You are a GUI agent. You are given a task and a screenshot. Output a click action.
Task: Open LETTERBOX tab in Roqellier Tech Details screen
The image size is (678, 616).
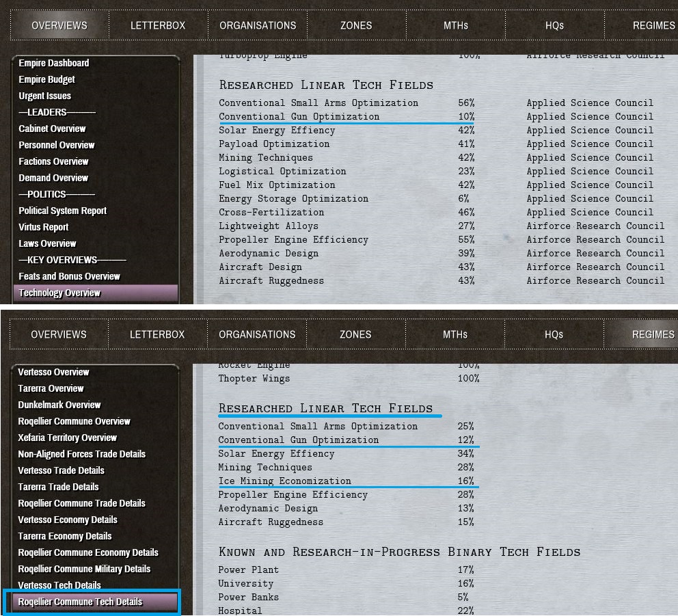157,334
